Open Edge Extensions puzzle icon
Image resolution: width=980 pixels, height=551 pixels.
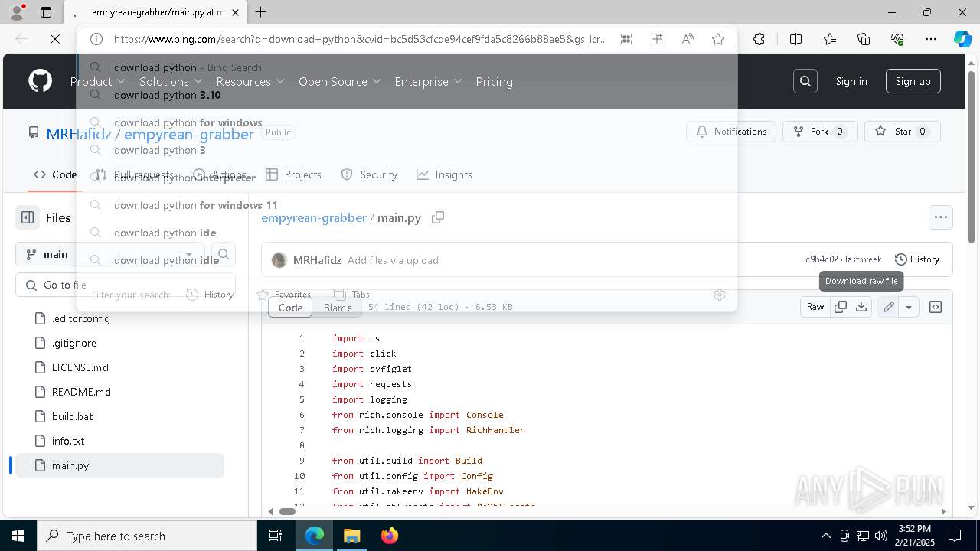[759, 39]
